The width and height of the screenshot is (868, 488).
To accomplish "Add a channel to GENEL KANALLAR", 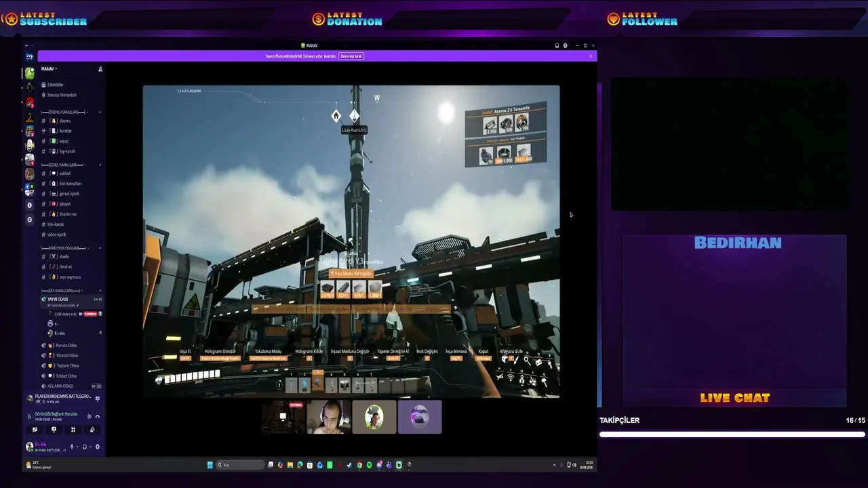I will tap(100, 165).
